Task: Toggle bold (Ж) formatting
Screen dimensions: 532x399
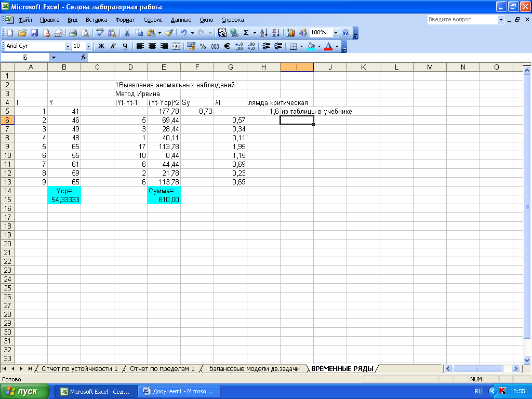Action: 101,46
